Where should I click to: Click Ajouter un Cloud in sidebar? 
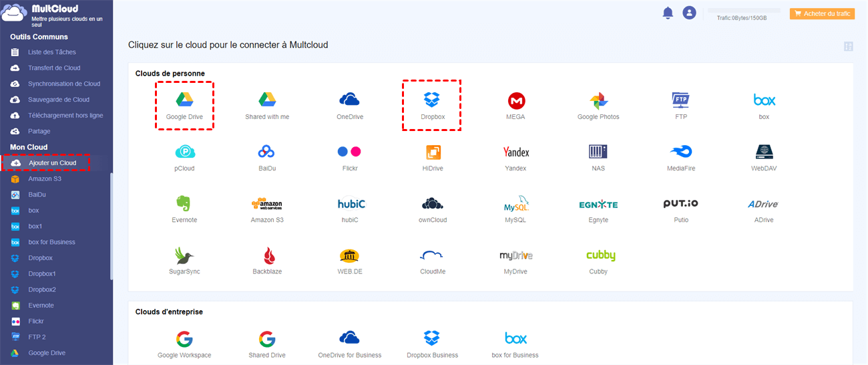tap(52, 163)
